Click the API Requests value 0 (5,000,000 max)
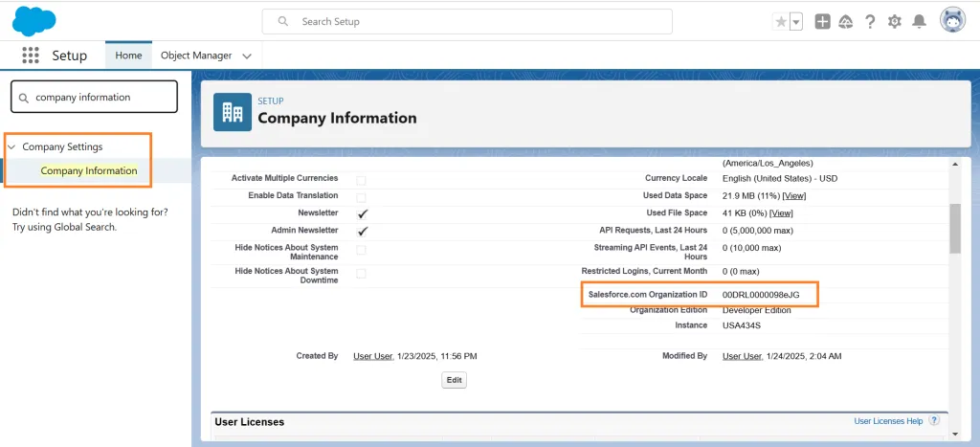This screenshot has height=447, width=980. point(758,230)
